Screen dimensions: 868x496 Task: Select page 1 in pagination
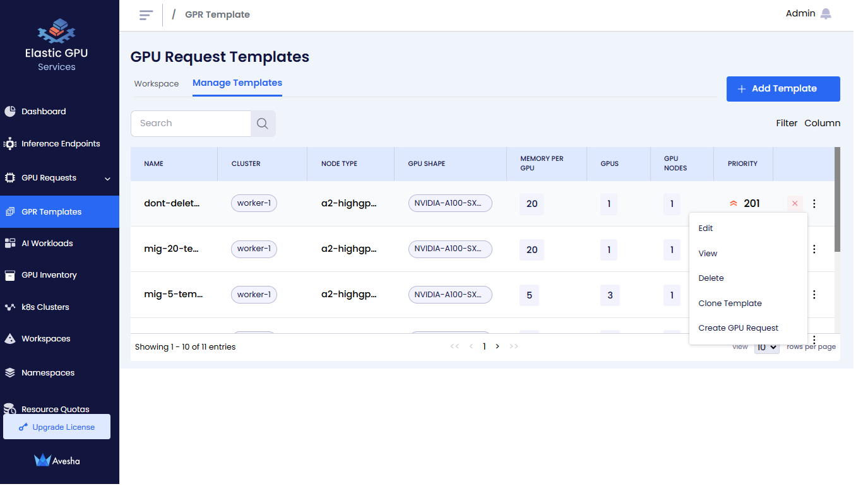pos(484,346)
